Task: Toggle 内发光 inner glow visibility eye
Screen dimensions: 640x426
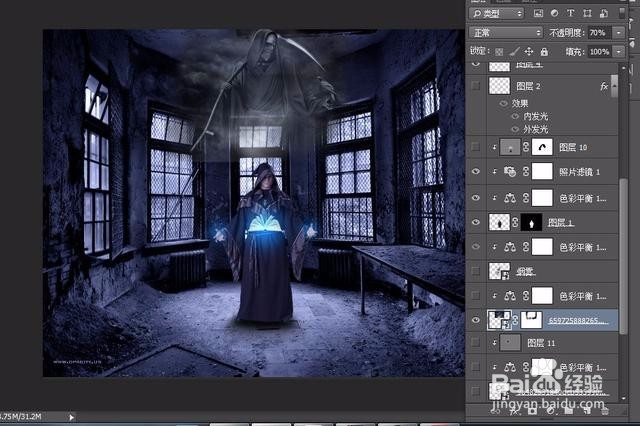Action: click(516, 117)
